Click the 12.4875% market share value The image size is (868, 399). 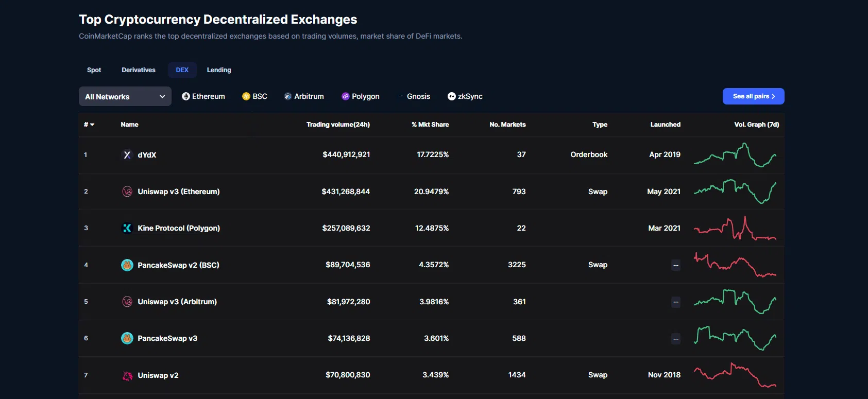point(432,228)
